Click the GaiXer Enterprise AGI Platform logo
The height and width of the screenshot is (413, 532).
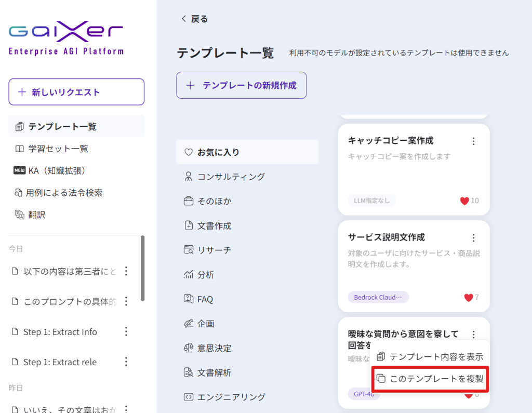pyautogui.click(x=66, y=38)
